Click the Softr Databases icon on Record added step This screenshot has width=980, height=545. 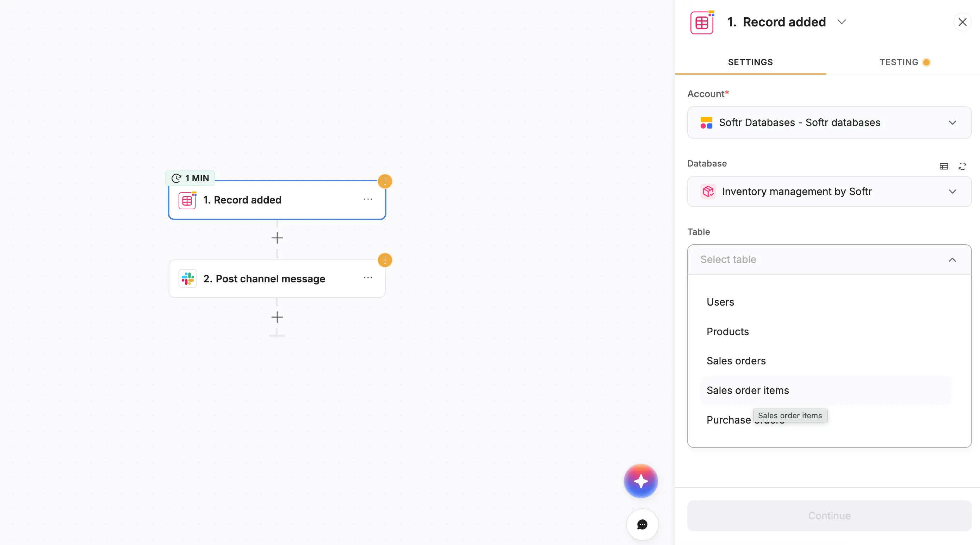(x=187, y=200)
